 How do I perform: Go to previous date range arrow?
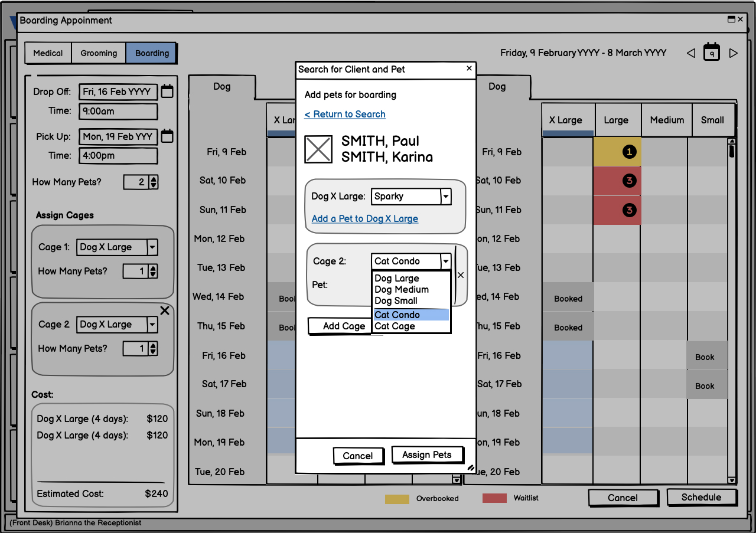tap(690, 53)
